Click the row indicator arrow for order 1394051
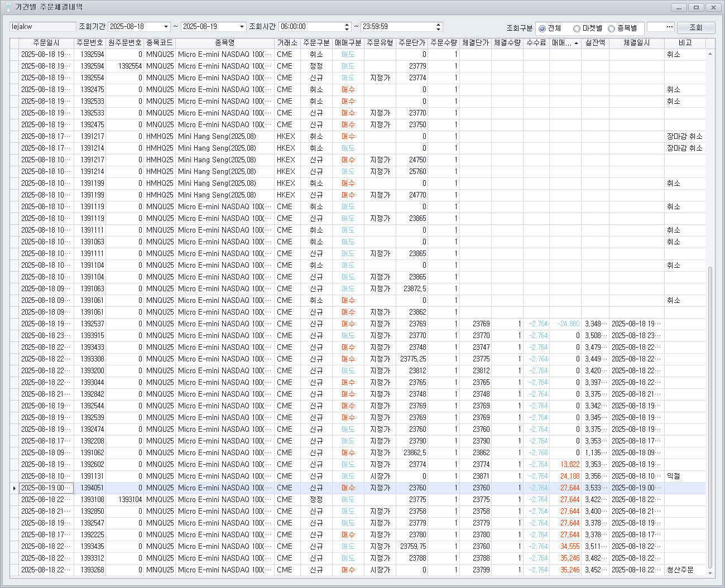This screenshot has height=588, width=725. (x=14, y=488)
